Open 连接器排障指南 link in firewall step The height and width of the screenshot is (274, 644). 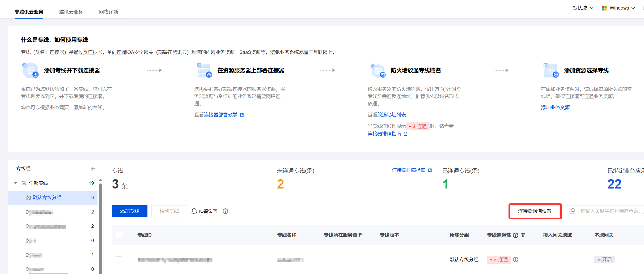pos(384,134)
